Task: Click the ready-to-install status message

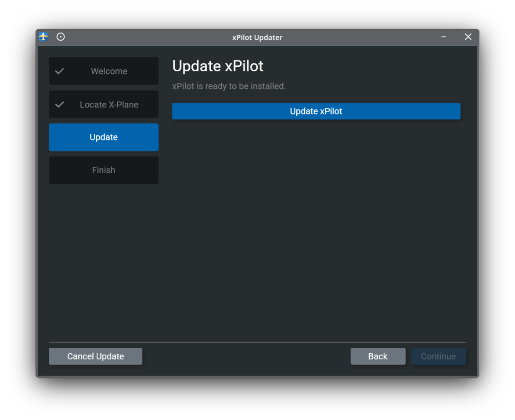Action: click(229, 86)
